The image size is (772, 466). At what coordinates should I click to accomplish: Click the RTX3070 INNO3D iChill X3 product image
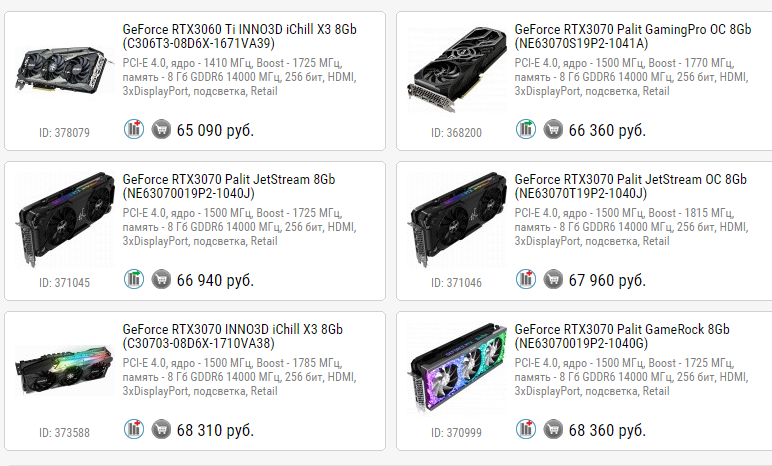click(x=62, y=370)
